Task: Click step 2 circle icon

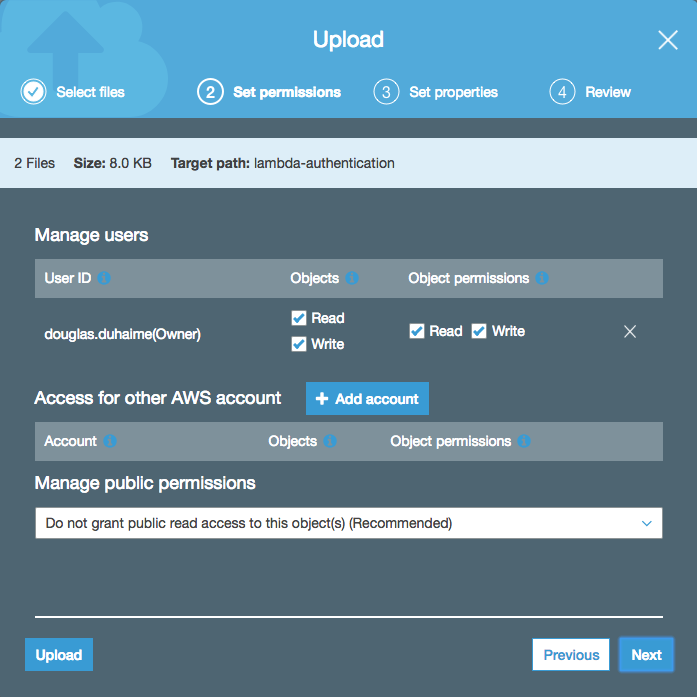Action: [x=210, y=92]
